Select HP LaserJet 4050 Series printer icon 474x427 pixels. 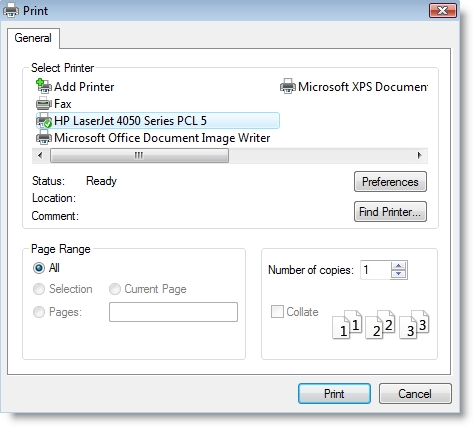coord(44,121)
